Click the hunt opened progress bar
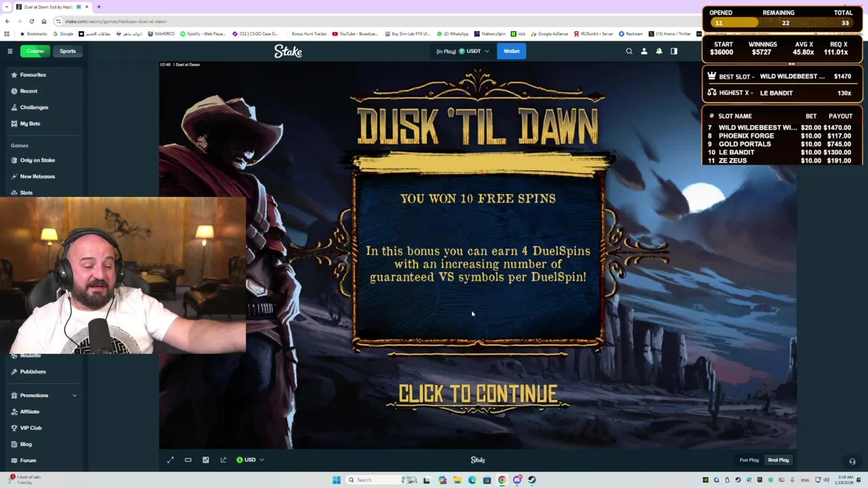The height and width of the screenshot is (488, 868). (x=783, y=23)
